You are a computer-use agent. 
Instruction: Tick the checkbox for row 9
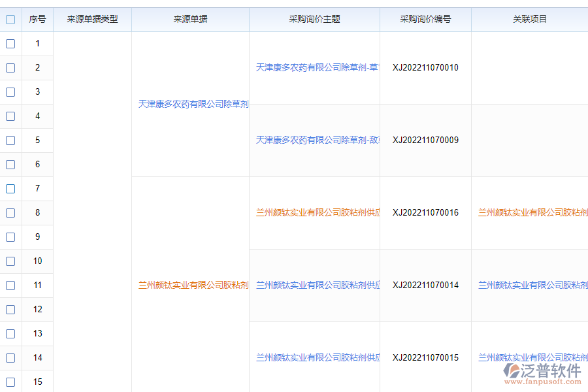pos(10,237)
